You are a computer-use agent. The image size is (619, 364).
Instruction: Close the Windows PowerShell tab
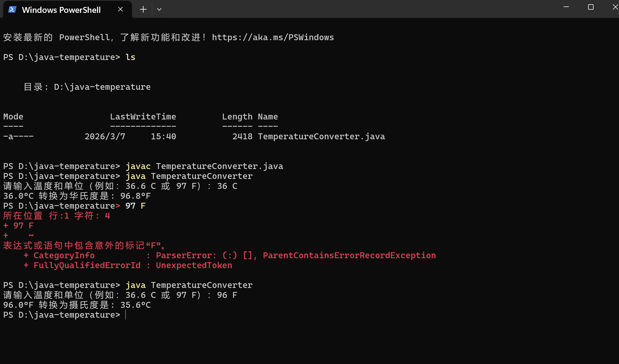click(x=120, y=9)
